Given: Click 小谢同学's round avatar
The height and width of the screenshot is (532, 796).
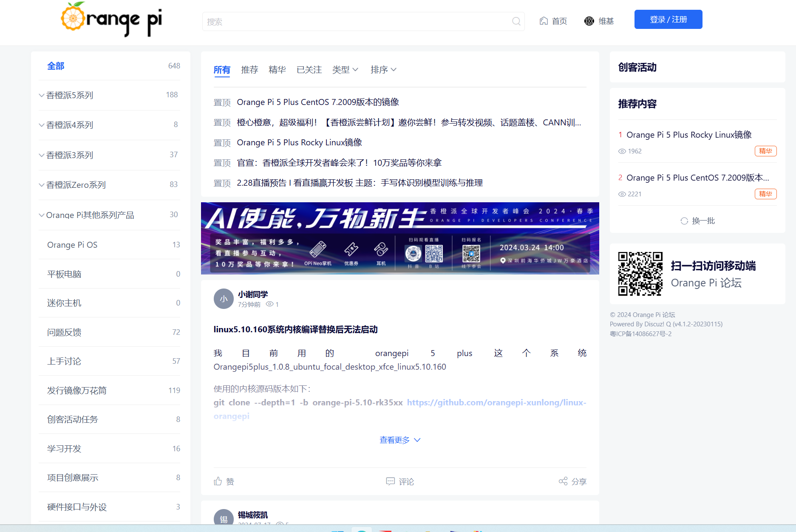Looking at the screenshot, I should coord(224,299).
